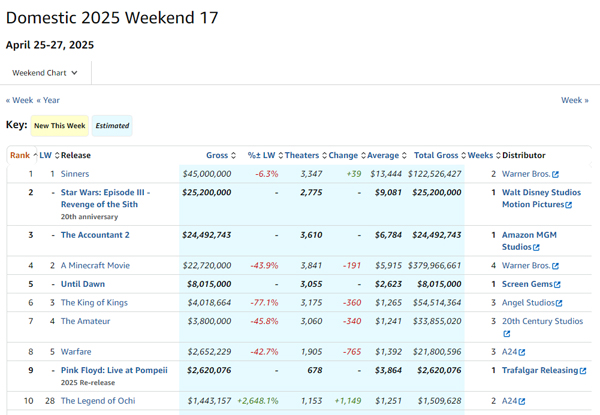Open Warfare release page
The width and height of the screenshot is (600, 415).
pyautogui.click(x=76, y=352)
